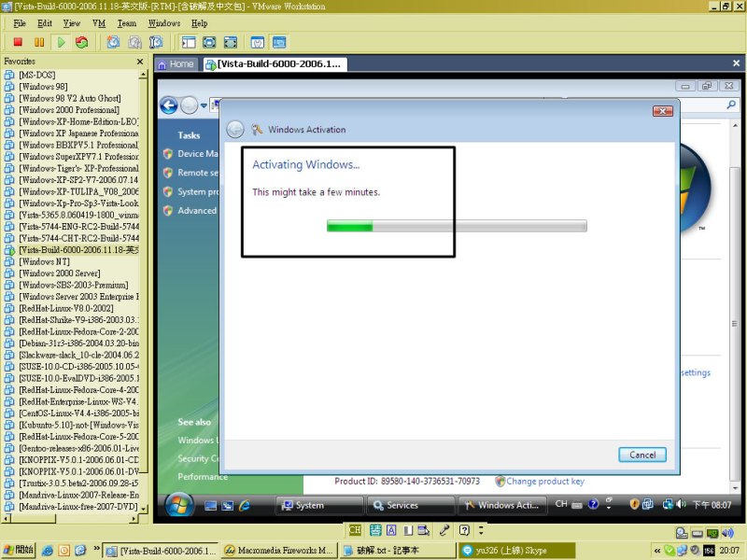Viewport: 747px width, 560px height.
Task: Click the CH language indicator on the IME bar
Action: pyautogui.click(x=355, y=530)
